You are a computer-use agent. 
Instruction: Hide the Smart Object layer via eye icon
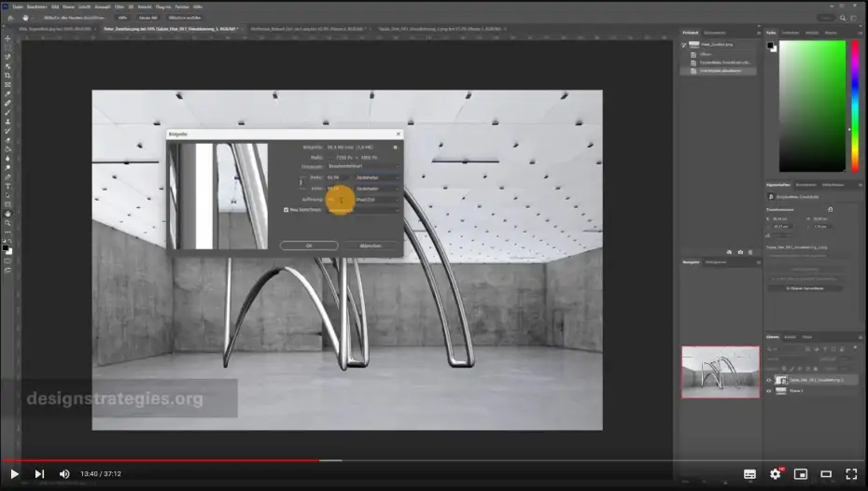(768, 380)
